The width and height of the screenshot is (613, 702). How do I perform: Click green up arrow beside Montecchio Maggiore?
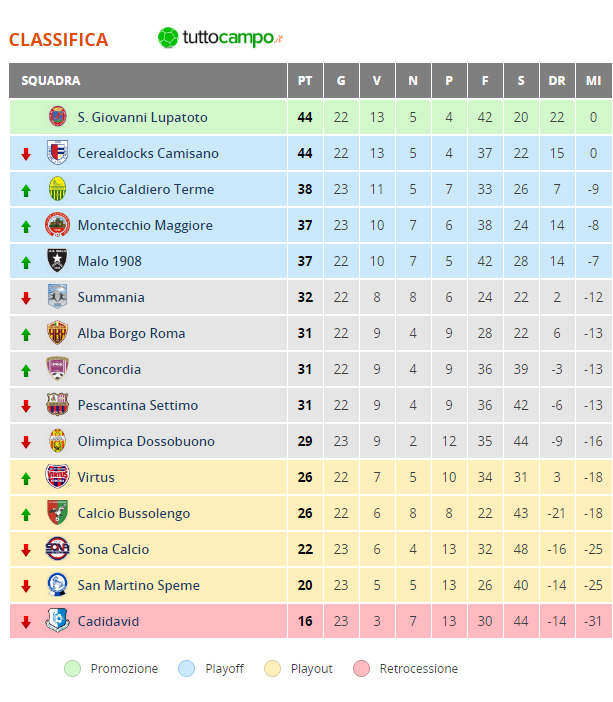26,227
